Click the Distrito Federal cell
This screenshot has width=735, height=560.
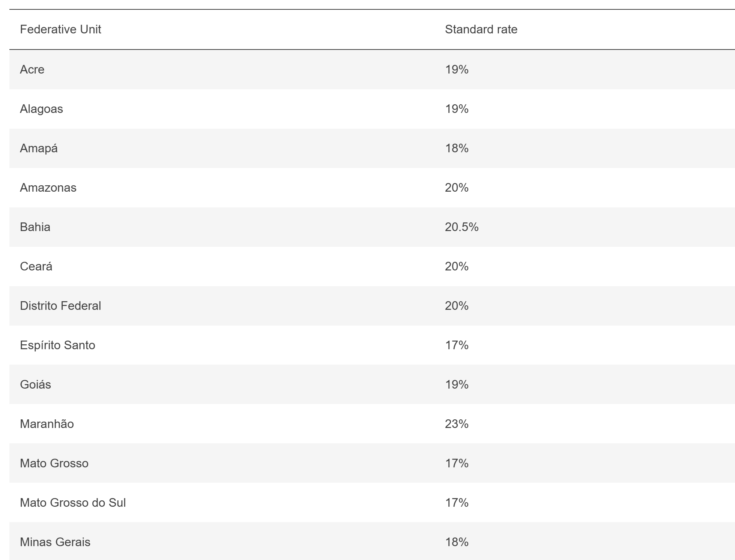60,306
